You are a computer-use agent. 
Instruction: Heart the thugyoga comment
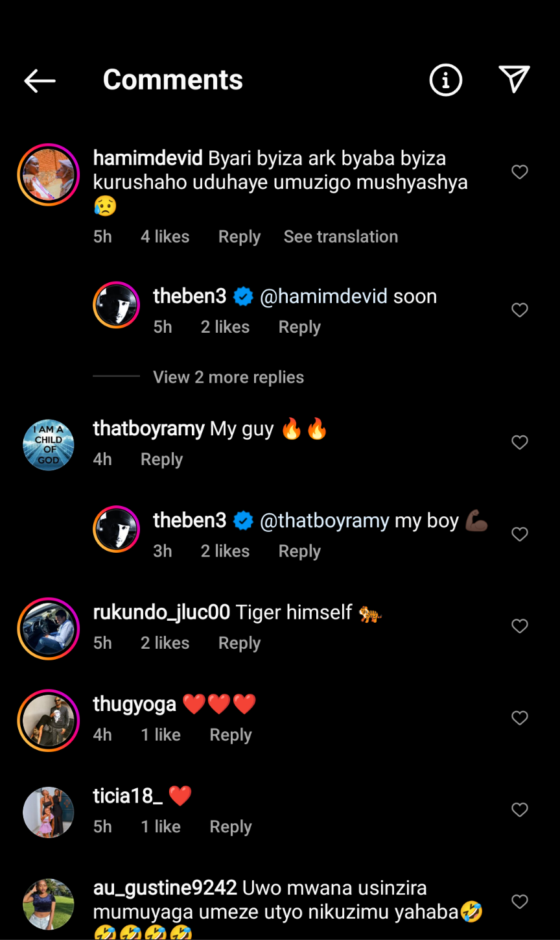pyautogui.click(x=520, y=718)
